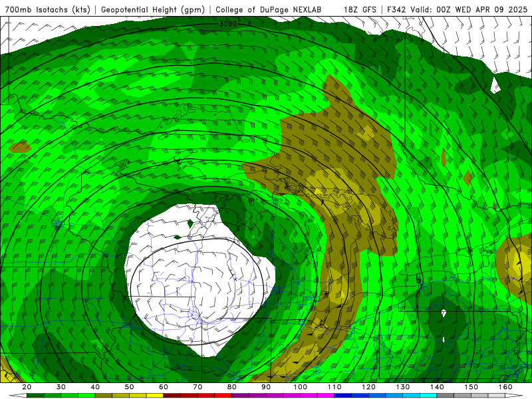
Task: Click the legend value '60'
Action: [164, 387]
